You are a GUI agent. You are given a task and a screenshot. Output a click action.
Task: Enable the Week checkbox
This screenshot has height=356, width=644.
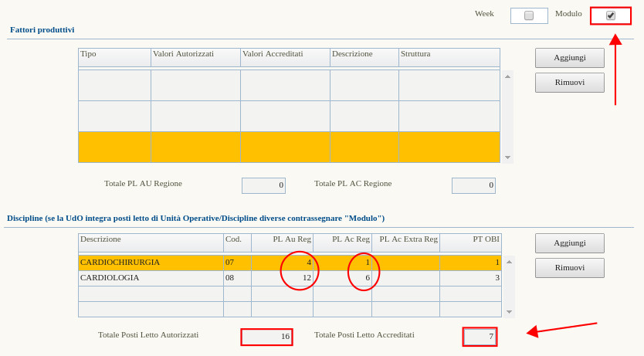coord(529,15)
